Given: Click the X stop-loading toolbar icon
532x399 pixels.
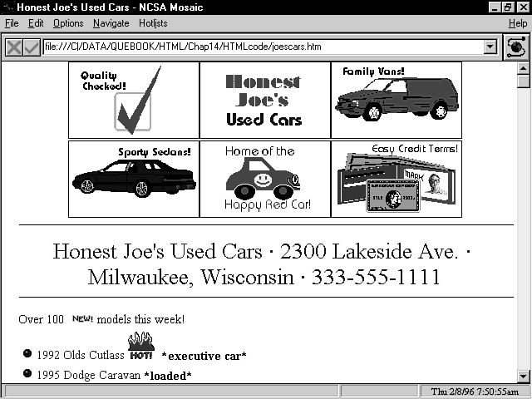Looking at the screenshot, I should click(14, 47).
